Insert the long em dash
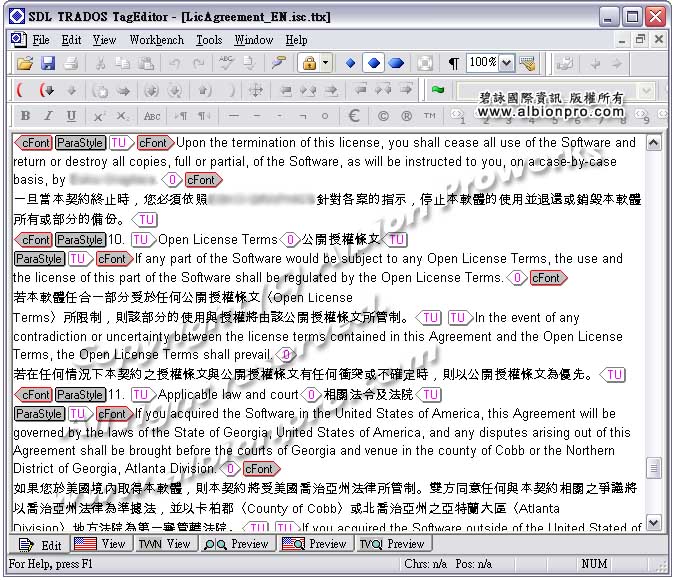This screenshot has height=580, width=674. click(233, 116)
